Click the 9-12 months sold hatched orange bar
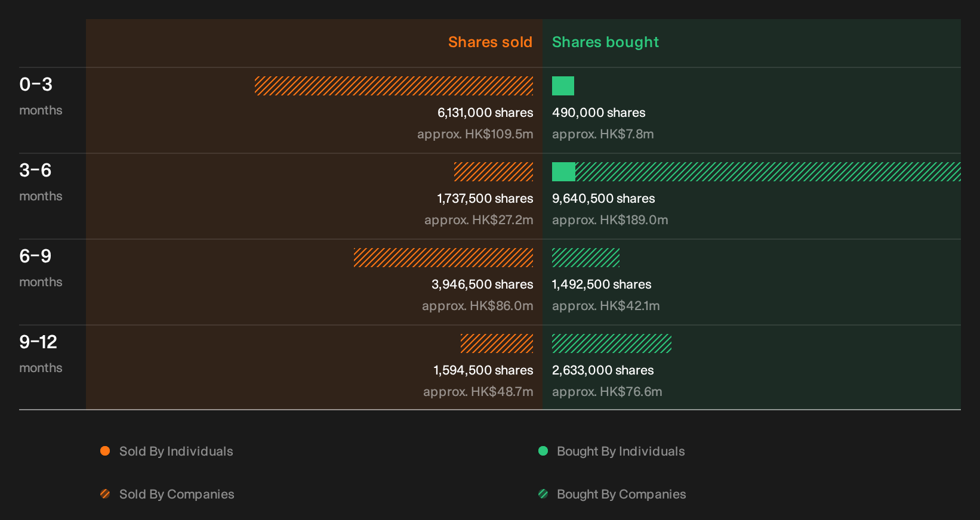This screenshot has width=980, height=520. coord(497,343)
